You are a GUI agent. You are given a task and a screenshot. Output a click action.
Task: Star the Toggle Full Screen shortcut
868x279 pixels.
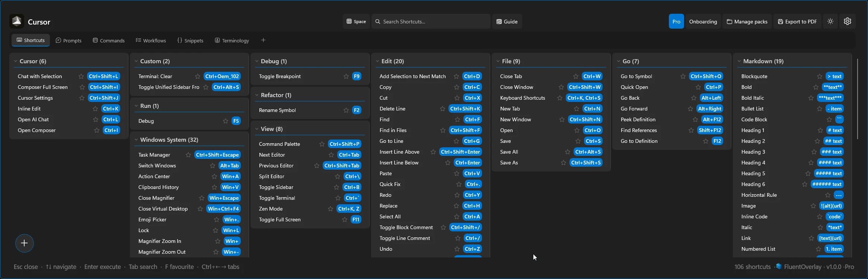pyautogui.click(x=345, y=219)
